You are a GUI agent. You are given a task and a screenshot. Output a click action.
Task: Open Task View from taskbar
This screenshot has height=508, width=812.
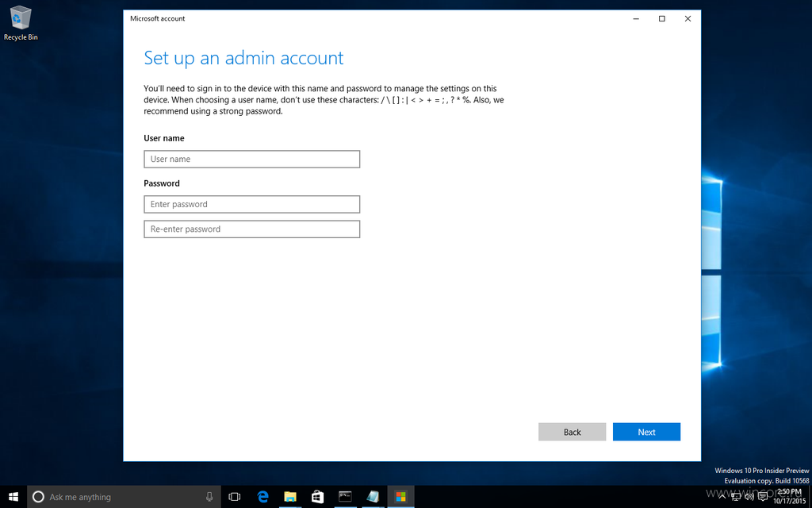[235, 497]
